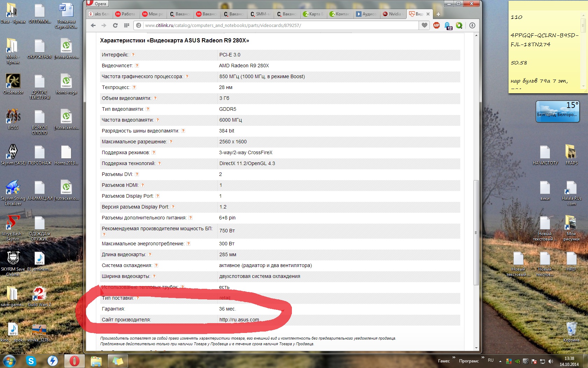Switch to the aks бел Yandex tab
Image resolution: width=588 pixels, height=368 pixels.
coord(99,14)
